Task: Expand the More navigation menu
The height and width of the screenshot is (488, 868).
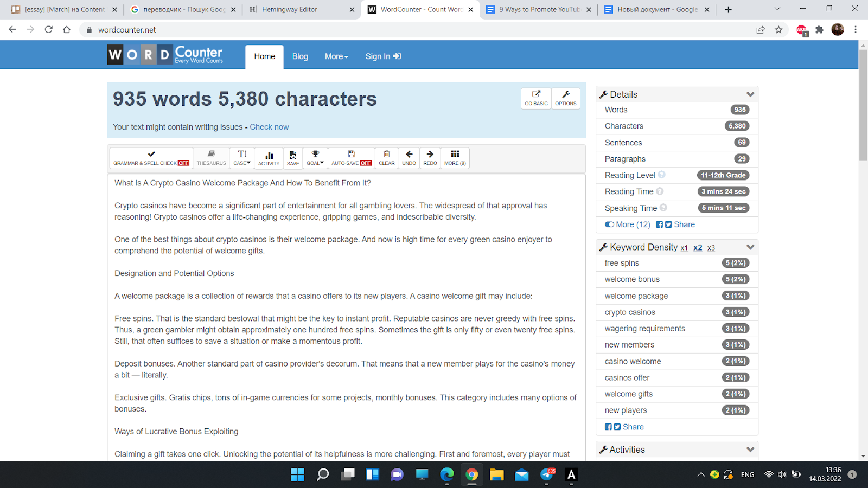Action: (336, 56)
